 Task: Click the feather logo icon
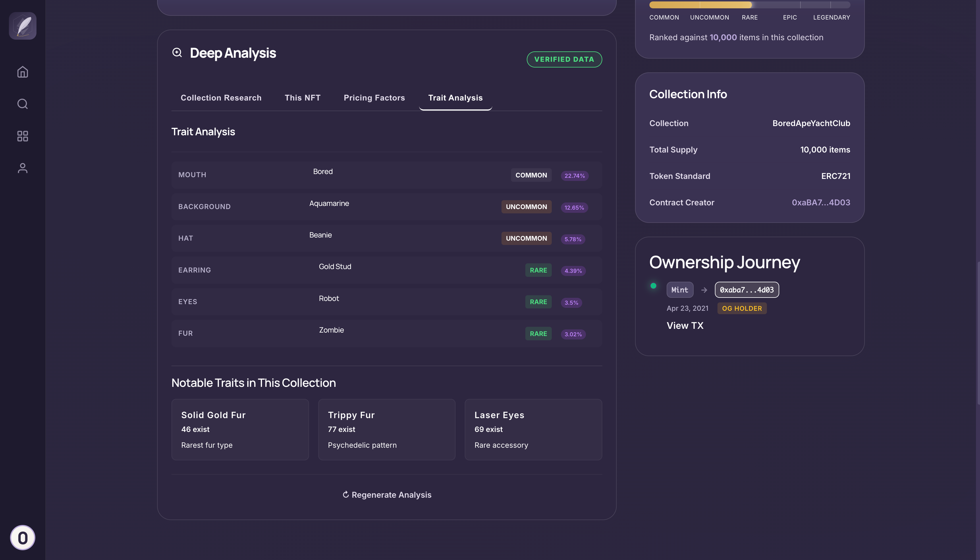click(23, 26)
